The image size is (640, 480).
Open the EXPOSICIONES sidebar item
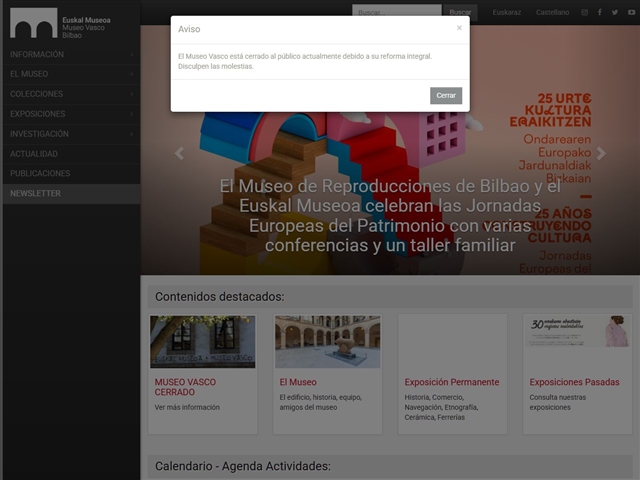71,114
